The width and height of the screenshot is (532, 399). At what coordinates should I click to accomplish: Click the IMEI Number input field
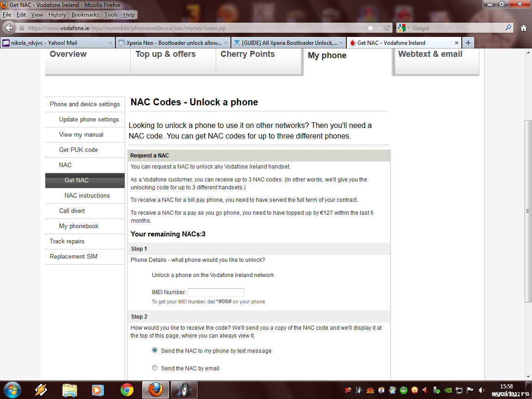pos(216,292)
